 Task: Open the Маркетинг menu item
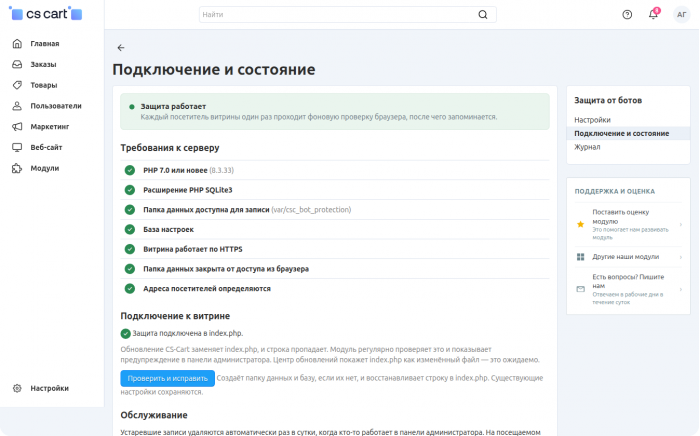point(50,126)
